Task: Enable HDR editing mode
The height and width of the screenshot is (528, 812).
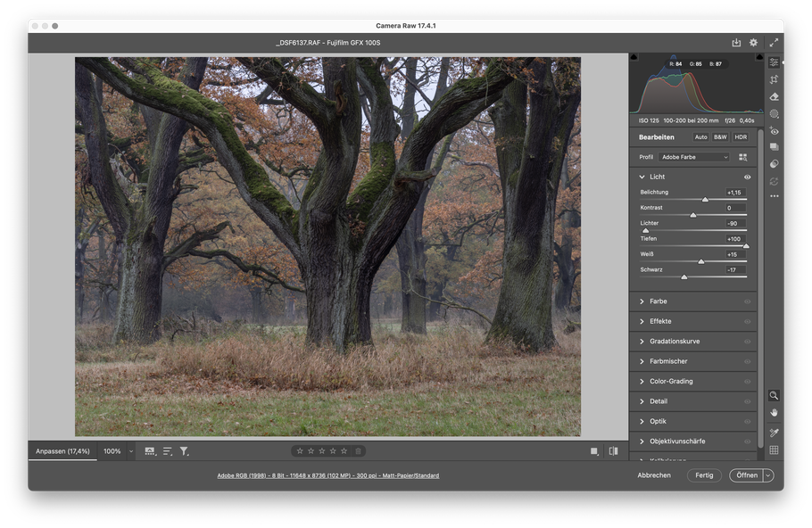Action: click(x=741, y=137)
